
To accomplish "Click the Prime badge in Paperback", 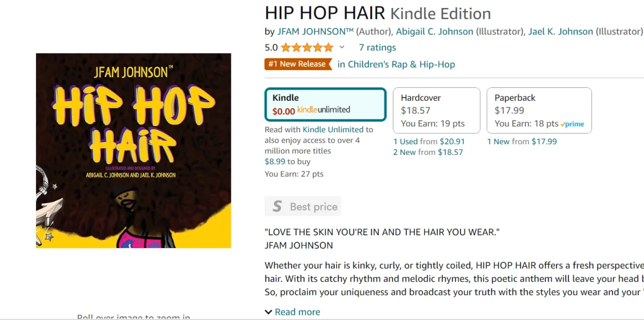I will (572, 124).
